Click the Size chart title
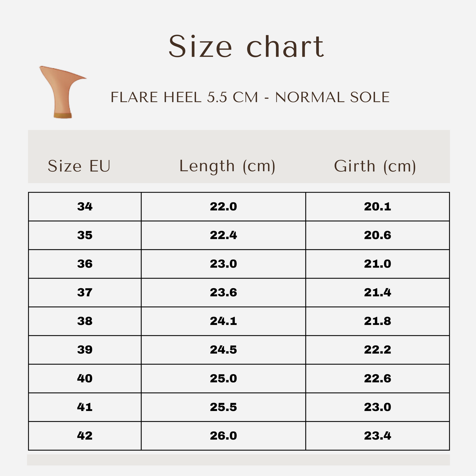 pos(246,46)
